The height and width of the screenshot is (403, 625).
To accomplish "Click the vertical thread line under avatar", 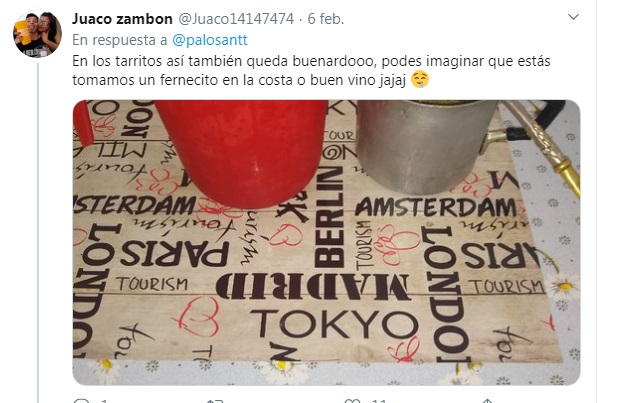I will coord(38,232).
